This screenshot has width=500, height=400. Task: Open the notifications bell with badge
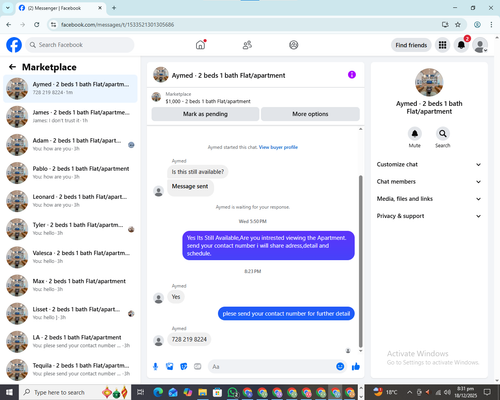coord(461,45)
